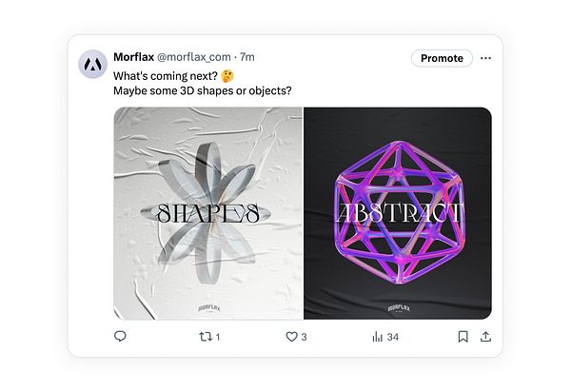Viewport: 571px width, 392px height.
Task: Like the tweet with the heart icon
Action: 292,336
